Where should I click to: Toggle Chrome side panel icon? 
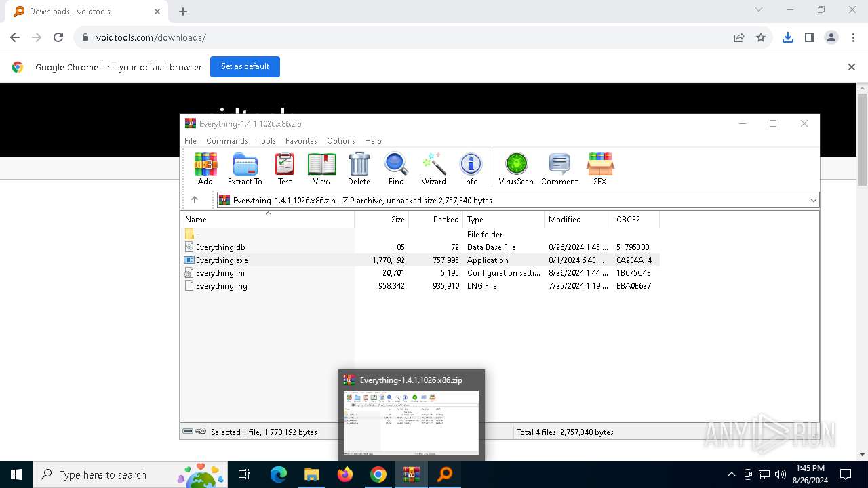tap(810, 37)
